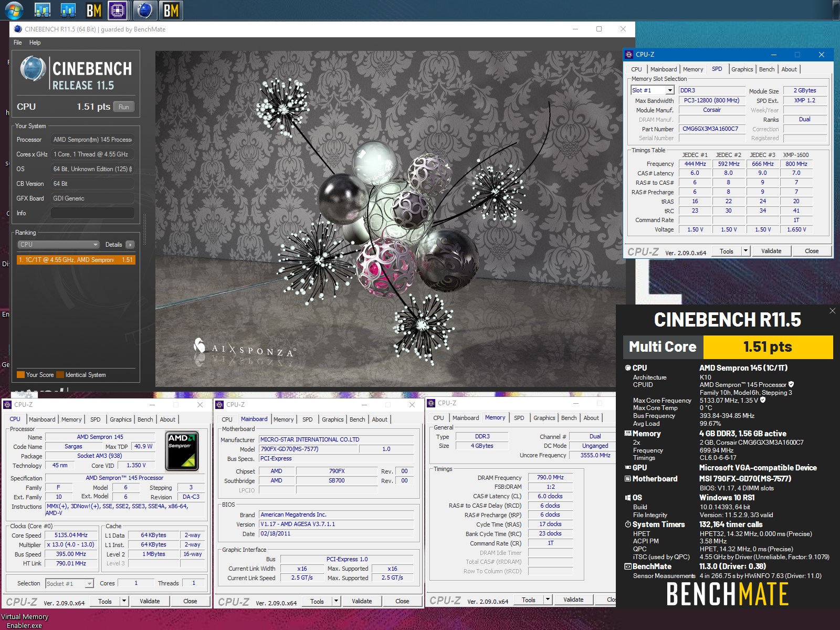Image resolution: width=840 pixels, height=630 pixels.
Task: Open the Socket #1 selection dropdown in the CPU window
Action: coord(89,583)
